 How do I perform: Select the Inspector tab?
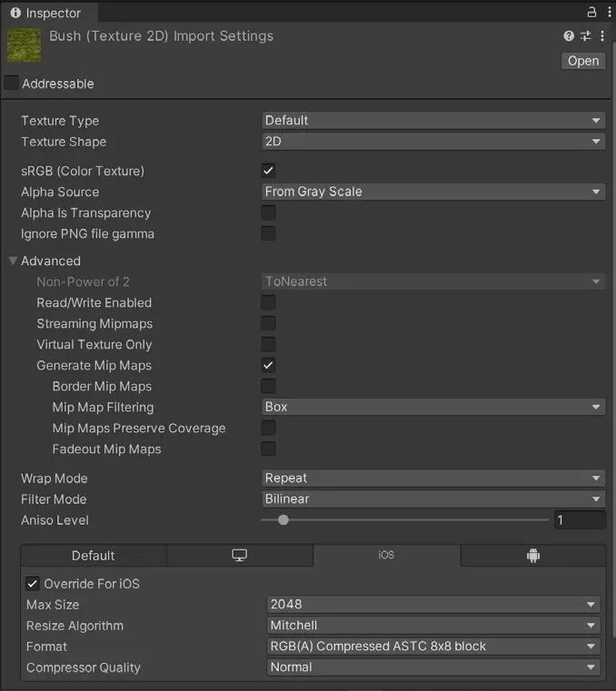tap(48, 13)
